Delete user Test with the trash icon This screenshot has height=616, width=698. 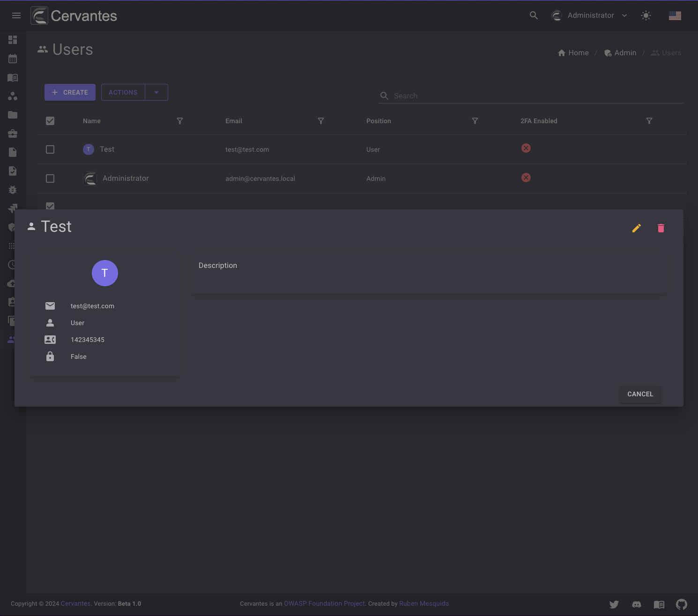tap(661, 228)
